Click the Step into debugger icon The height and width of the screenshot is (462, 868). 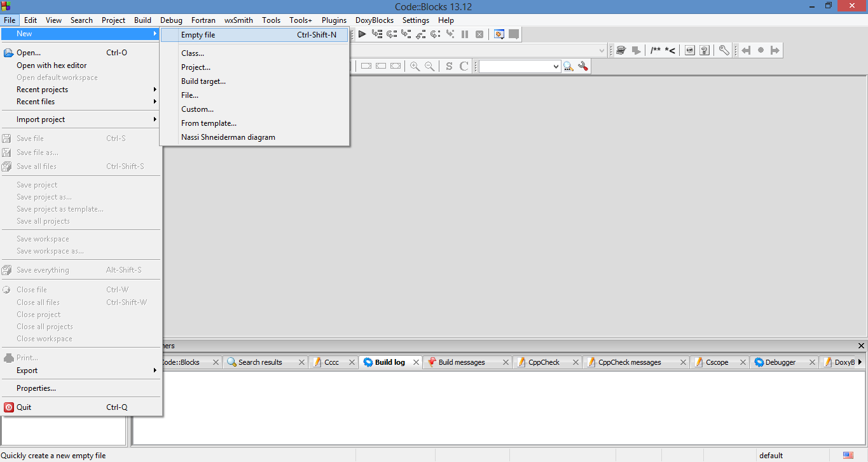click(406, 34)
